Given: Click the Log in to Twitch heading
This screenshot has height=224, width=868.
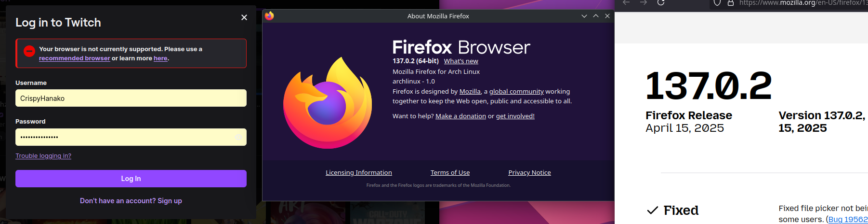Looking at the screenshot, I should (x=58, y=23).
